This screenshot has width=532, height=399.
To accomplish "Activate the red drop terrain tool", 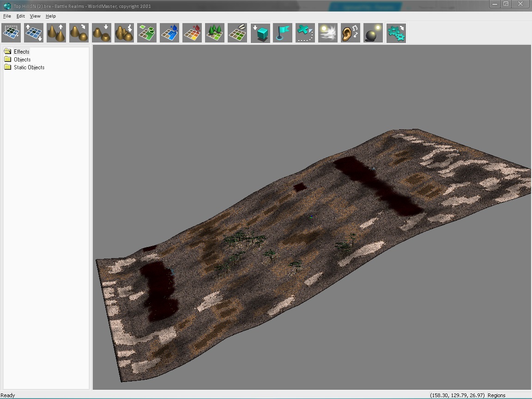I will coord(192,33).
